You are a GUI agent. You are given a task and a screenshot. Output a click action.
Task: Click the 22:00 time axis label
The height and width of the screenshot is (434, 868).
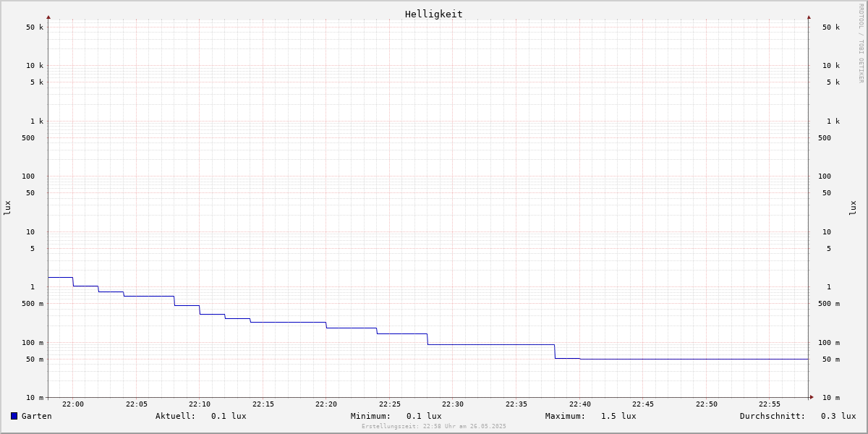pyautogui.click(x=73, y=404)
